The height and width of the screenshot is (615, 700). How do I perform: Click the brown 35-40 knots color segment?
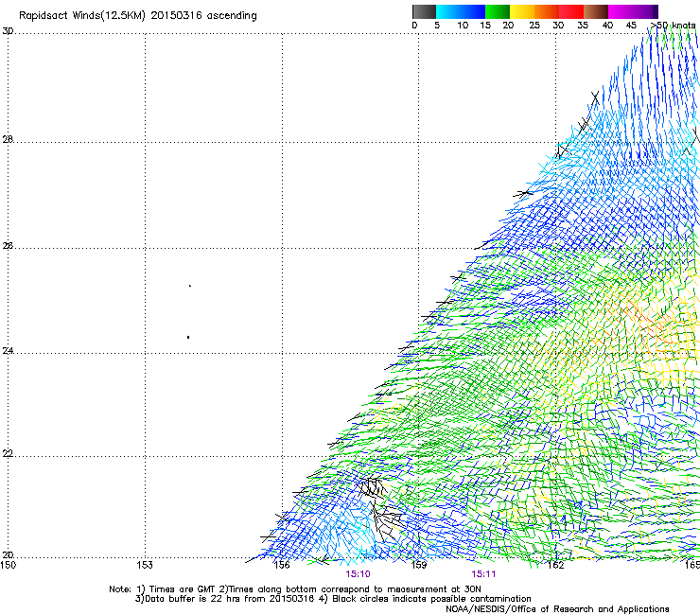click(x=596, y=11)
